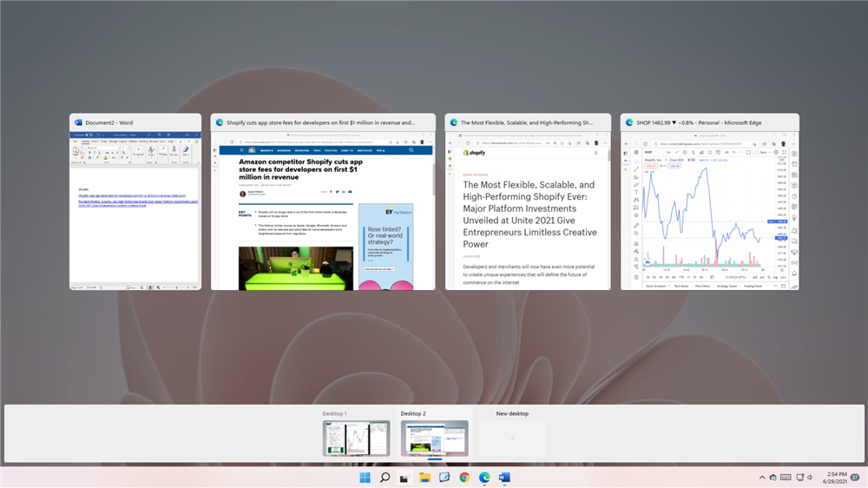Click the 'Desktop 1' name label
868x488 pixels.
tap(334, 413)
